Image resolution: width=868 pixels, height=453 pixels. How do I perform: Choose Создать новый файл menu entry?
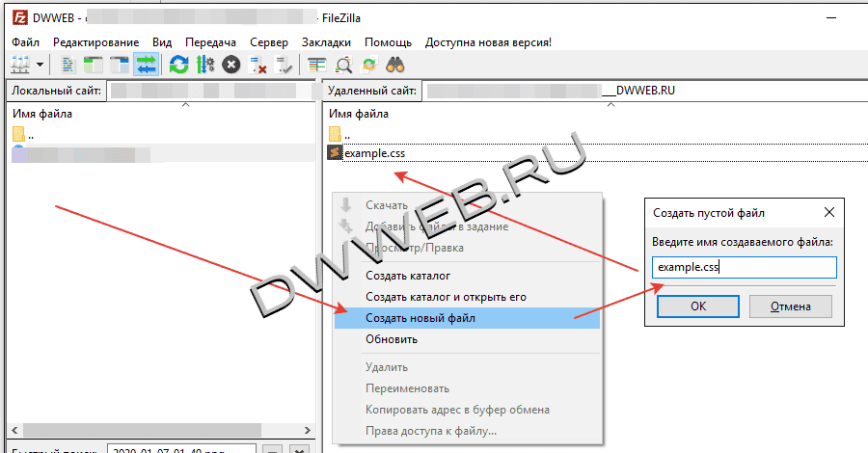(467, 318)
